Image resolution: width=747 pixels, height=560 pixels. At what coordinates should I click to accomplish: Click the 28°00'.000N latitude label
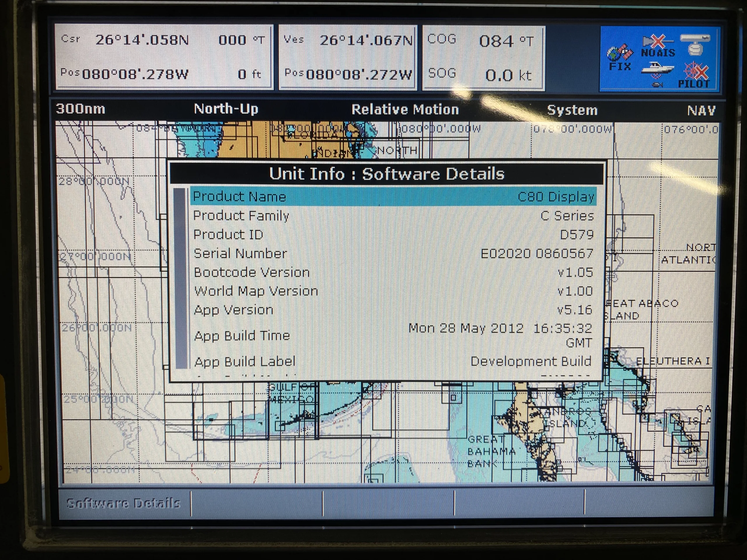pos(94,182)
